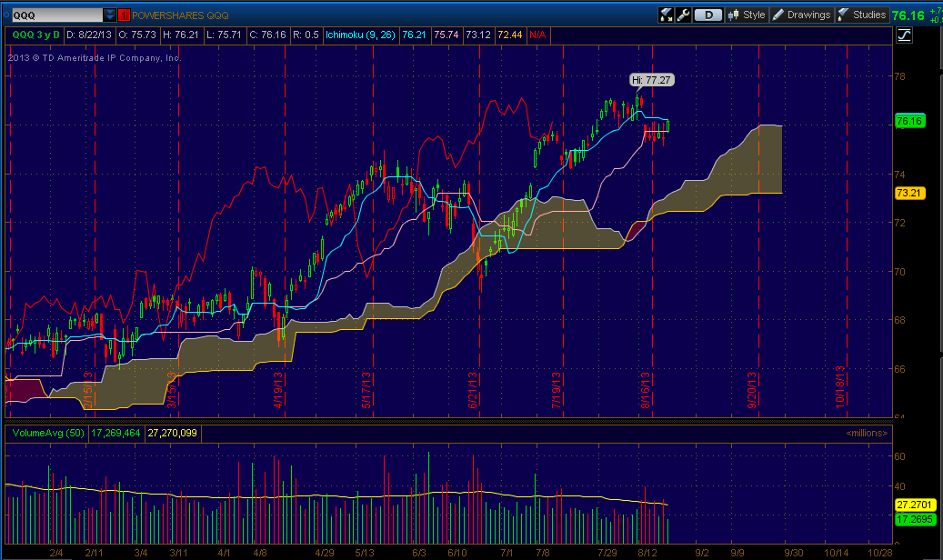The image size is (943, 560).
Task: Click the 73.12 Ichimoku span A value
Action: (478, 35)
